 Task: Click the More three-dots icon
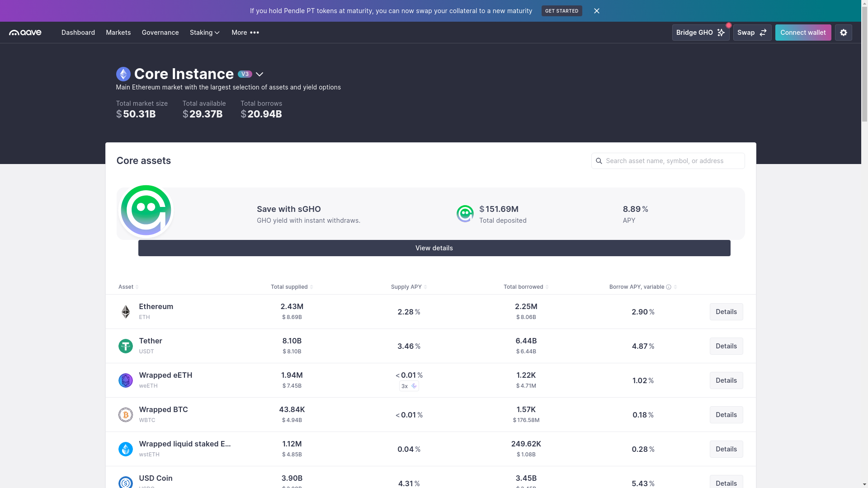[x=255, y=33]
